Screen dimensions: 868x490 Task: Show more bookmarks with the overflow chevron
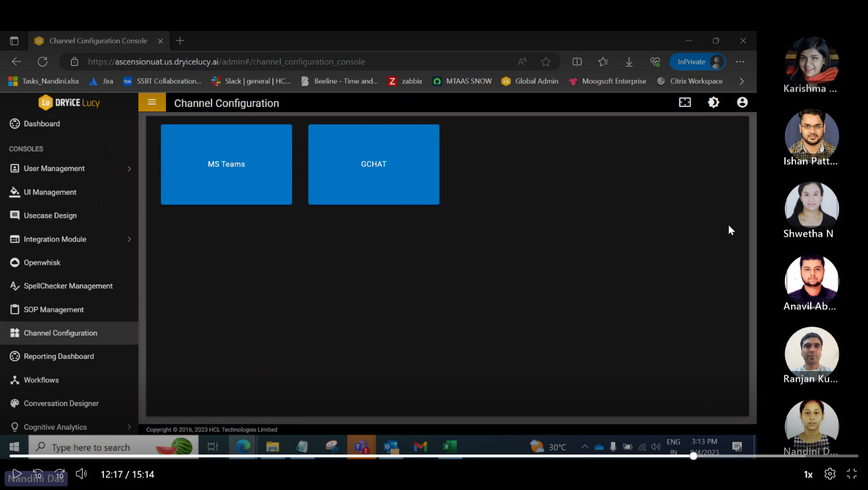click(x=742, y=81)
